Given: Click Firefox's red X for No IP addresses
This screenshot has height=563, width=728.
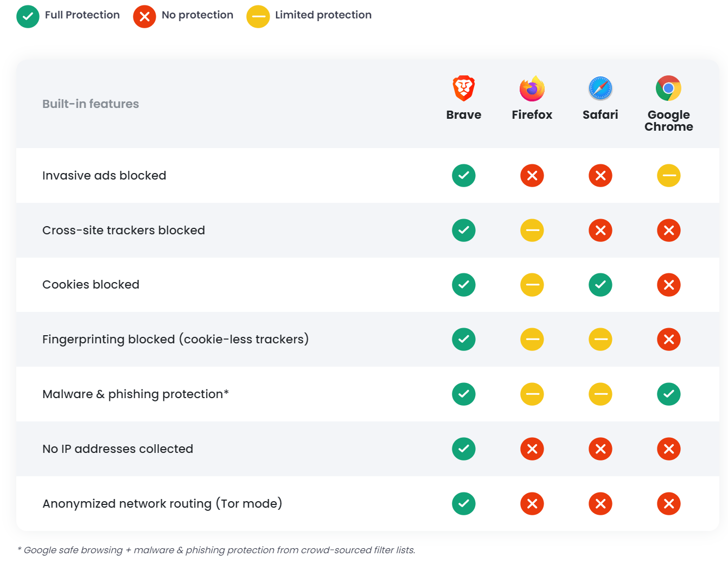Looking at the screenshot, I should (x=532, y=449).
